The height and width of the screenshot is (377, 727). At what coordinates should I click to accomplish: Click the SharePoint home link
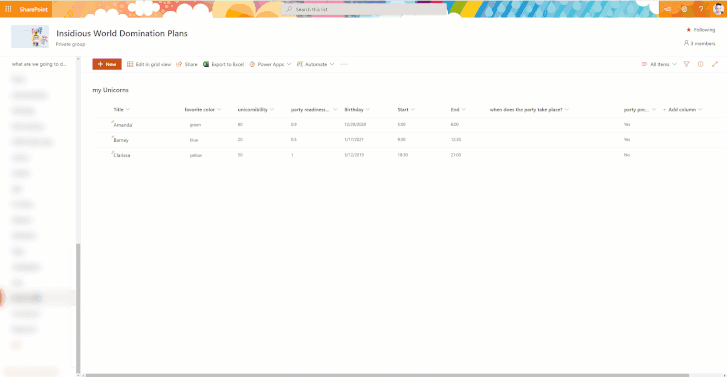(x=33, y=9)
